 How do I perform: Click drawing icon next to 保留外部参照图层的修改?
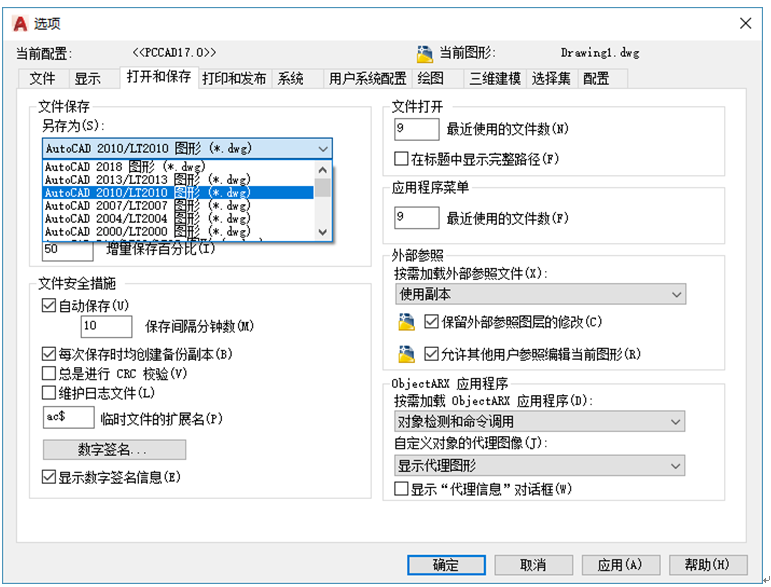[x=406, y=322]
